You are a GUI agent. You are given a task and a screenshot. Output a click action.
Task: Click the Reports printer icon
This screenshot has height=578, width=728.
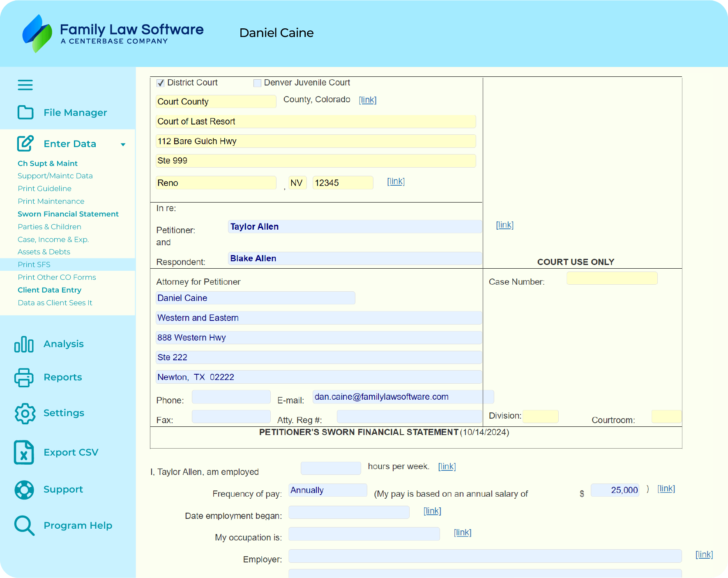(24, 378)
